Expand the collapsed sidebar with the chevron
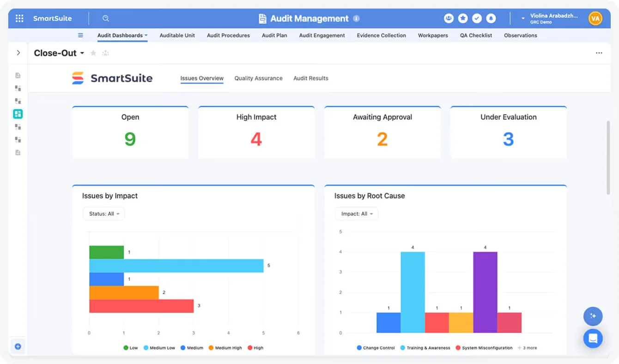 coord(18,53)
